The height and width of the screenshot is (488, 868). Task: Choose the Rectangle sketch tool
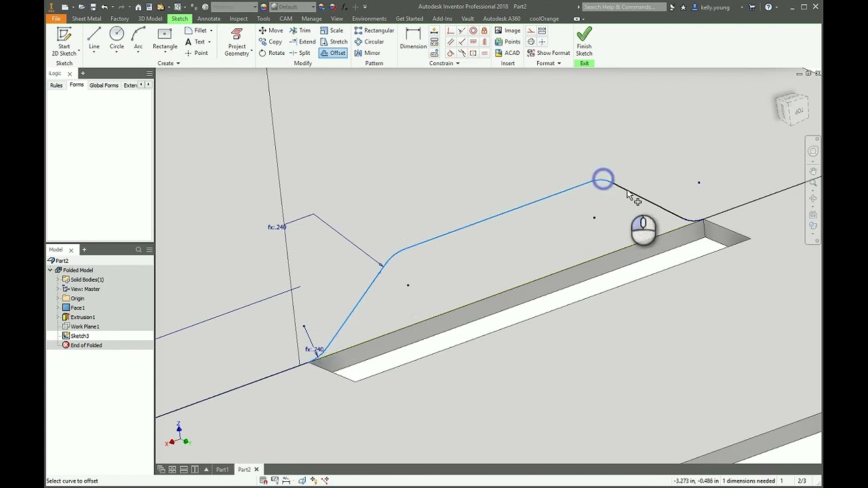[x=165, y=39]
